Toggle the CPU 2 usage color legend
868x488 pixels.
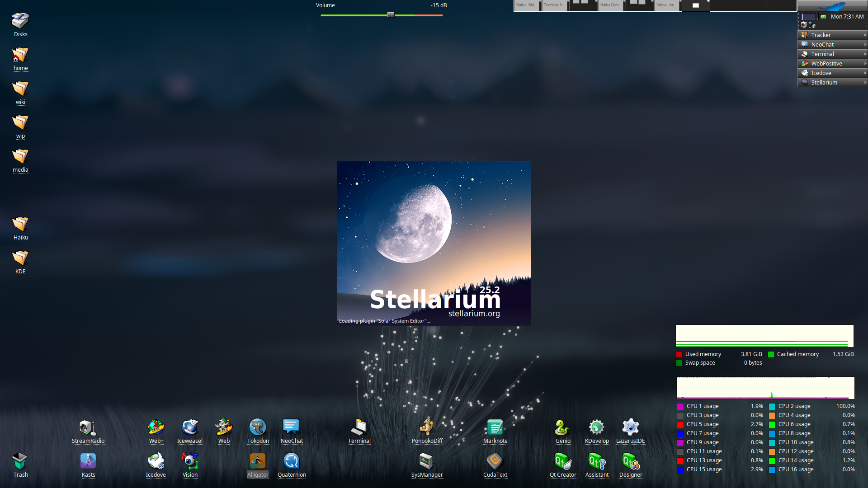pyautogui.click(x=772, y=407)
